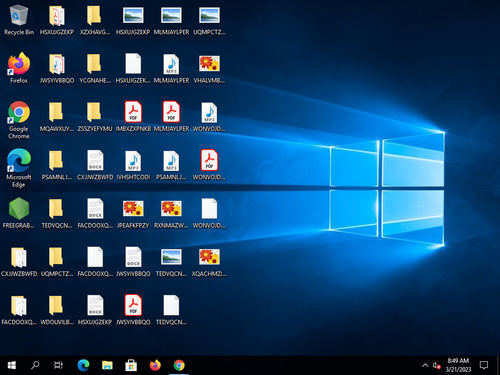The width and height of the screenshot is (500, 375).
Task: Select the green FREEGRAB desktop icon
Action: point(19,213)
